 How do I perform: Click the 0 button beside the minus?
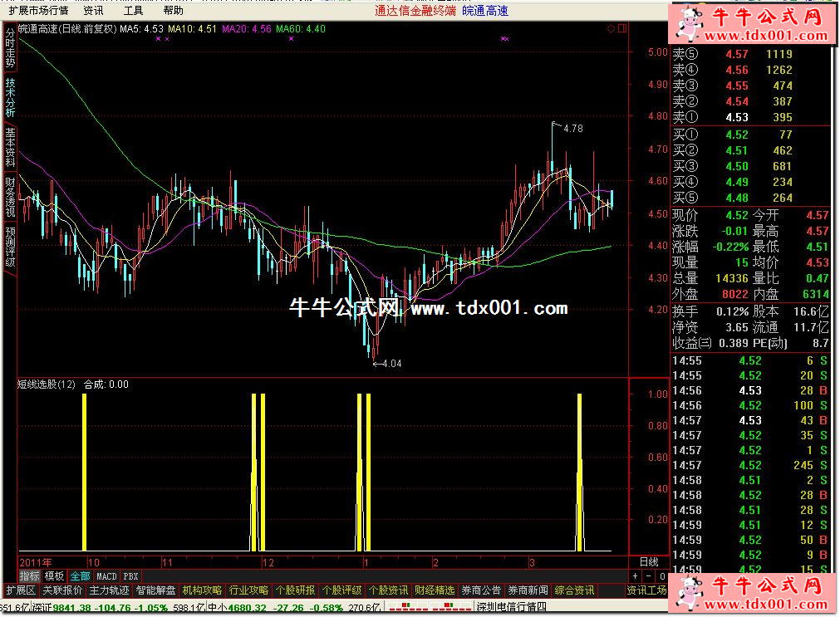click(662, 576)
